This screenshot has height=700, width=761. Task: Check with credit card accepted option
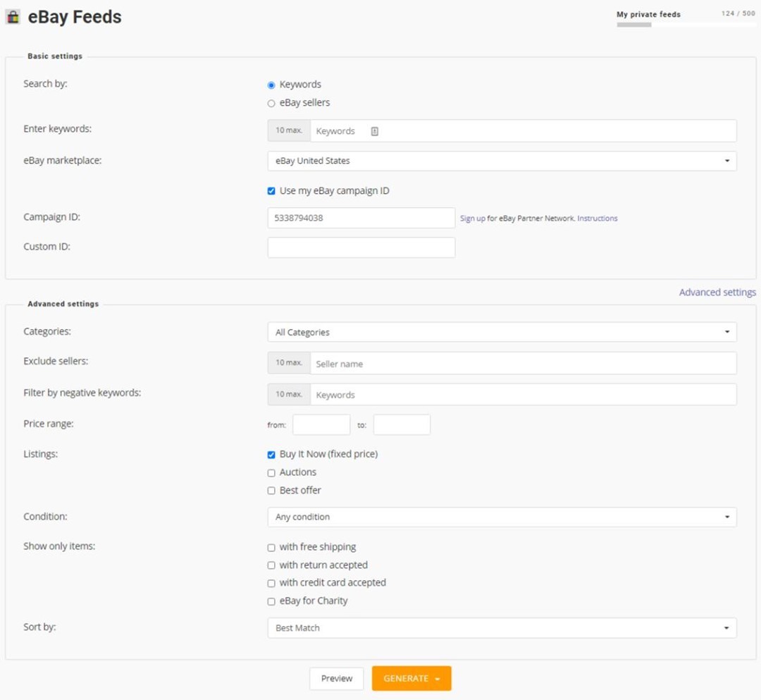click(271, 584)
